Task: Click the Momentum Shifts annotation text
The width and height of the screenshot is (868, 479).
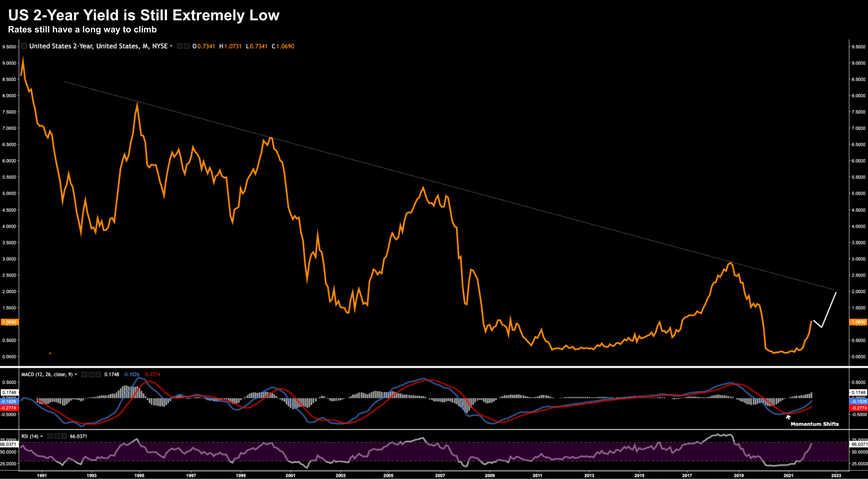Action: tap(815, 424)
